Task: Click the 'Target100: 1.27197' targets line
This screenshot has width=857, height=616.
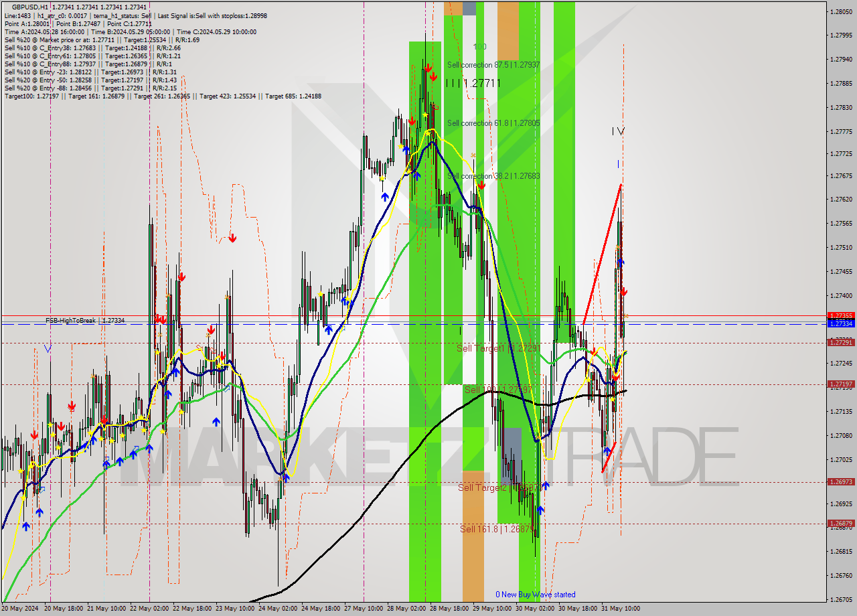Action: coord(163,96)
